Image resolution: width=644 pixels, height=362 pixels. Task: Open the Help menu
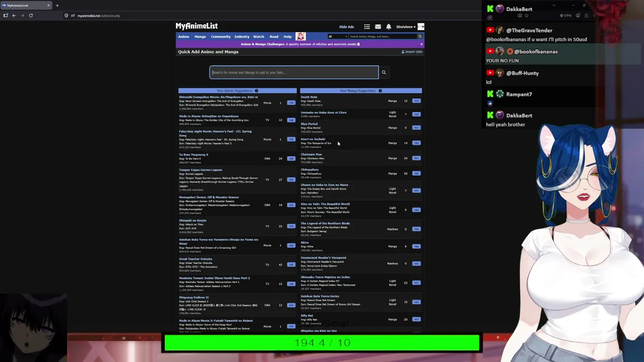pyautogui.click(x=287, y=37)
